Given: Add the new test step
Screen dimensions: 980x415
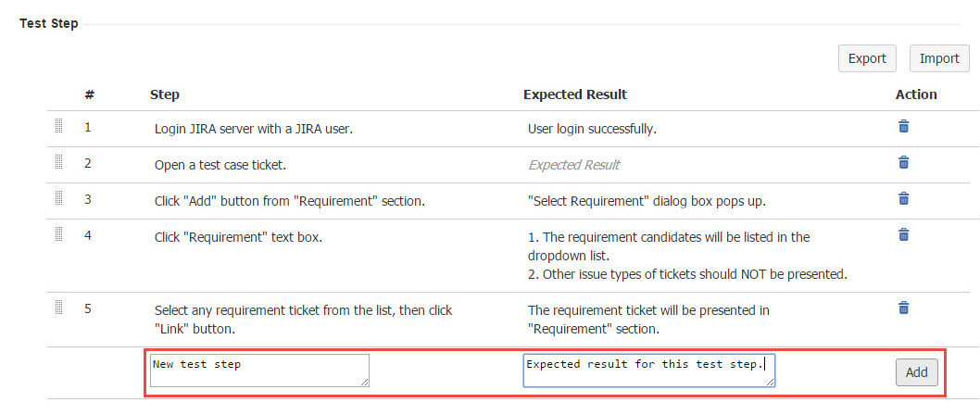Looking at the screenshot, I should point(916,372).
